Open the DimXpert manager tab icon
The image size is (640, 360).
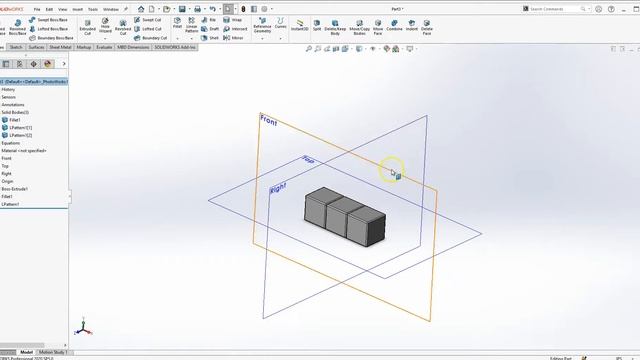(33, 64)
